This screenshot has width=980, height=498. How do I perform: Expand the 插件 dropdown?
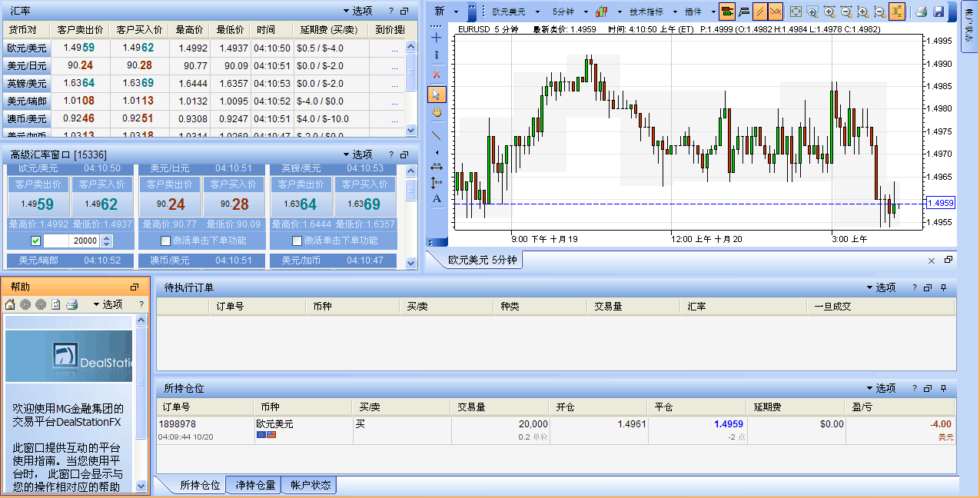[699, 12]
